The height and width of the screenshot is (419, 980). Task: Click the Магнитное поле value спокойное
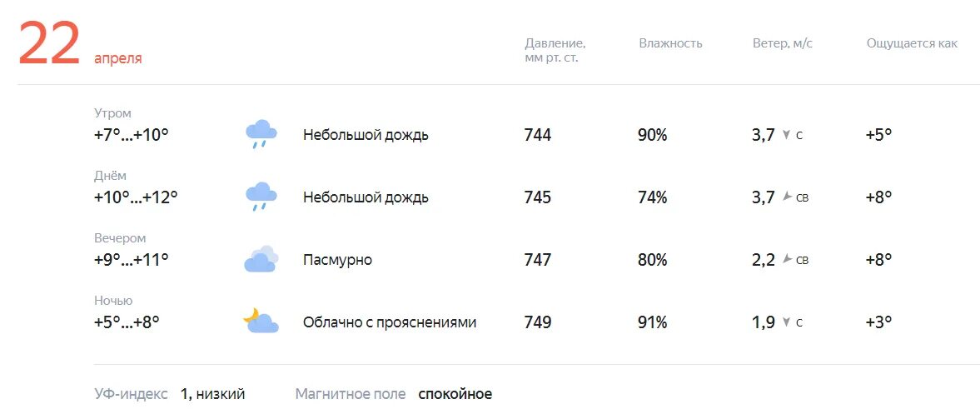coord(455,395)
